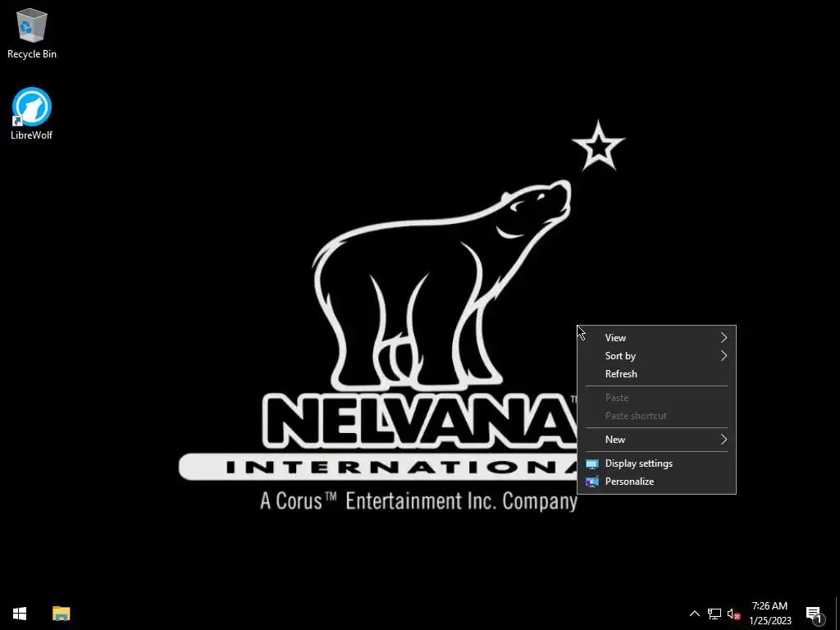Open the Recycle Bin desktop icon
Viewport: 840px width, 630px height.
point(32,34)
